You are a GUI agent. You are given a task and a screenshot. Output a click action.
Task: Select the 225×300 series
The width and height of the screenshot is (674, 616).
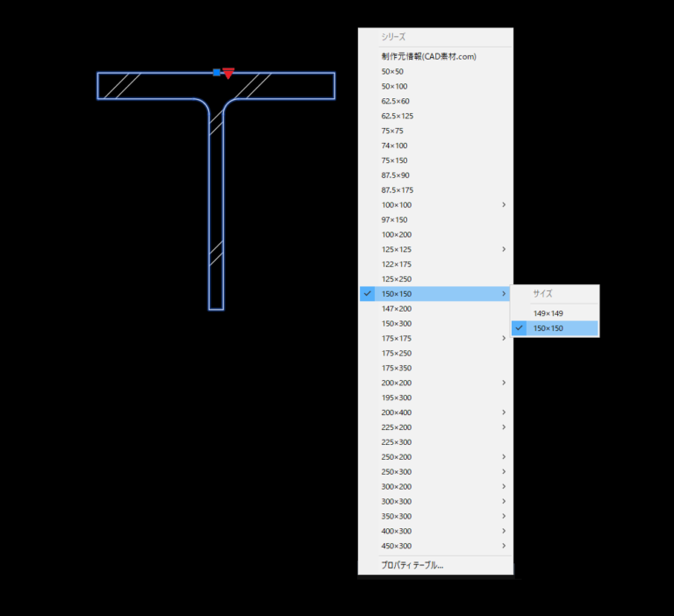coord(397,442)
